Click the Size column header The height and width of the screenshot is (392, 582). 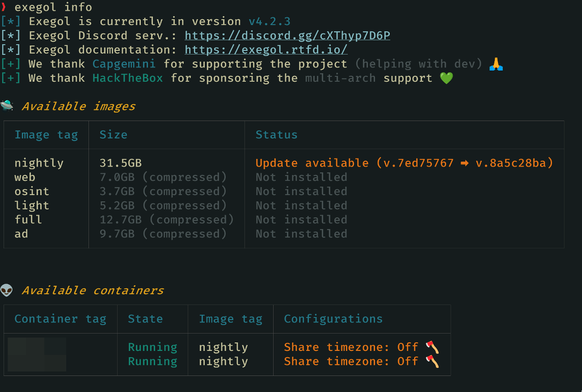(113, 135)
